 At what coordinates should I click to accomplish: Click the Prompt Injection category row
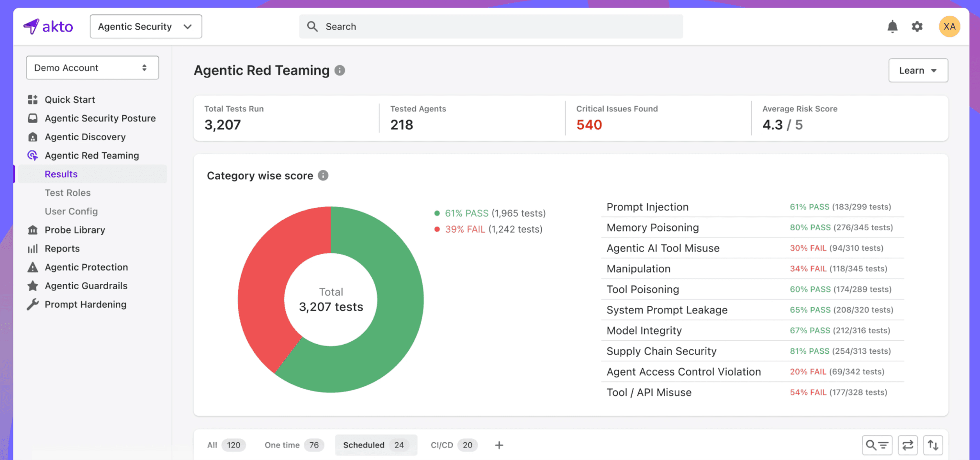tap(753, 207)
